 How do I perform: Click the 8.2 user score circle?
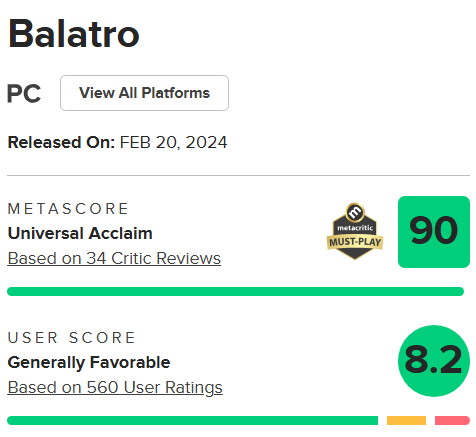[x=434, y=361]
